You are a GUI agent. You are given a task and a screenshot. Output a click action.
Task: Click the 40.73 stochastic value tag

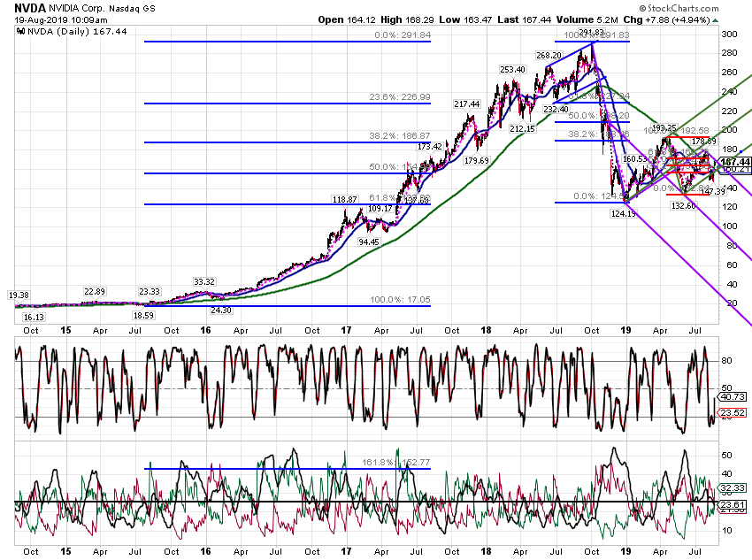733,397
